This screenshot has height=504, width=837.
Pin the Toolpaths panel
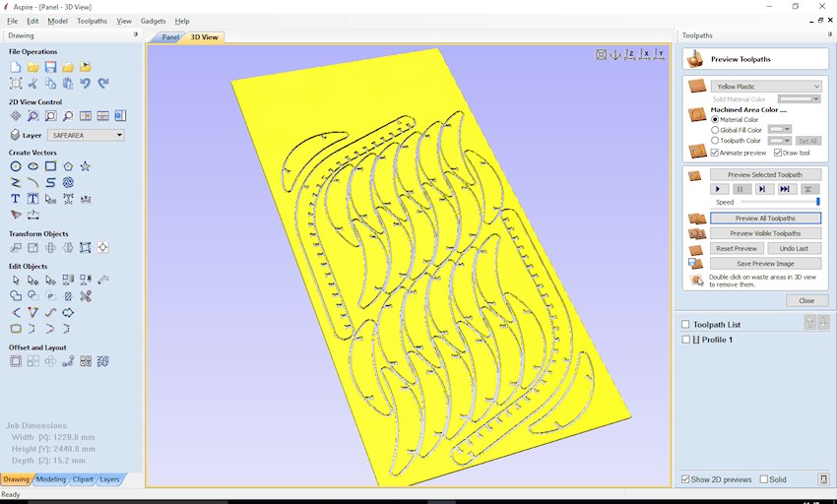point(829,34)
